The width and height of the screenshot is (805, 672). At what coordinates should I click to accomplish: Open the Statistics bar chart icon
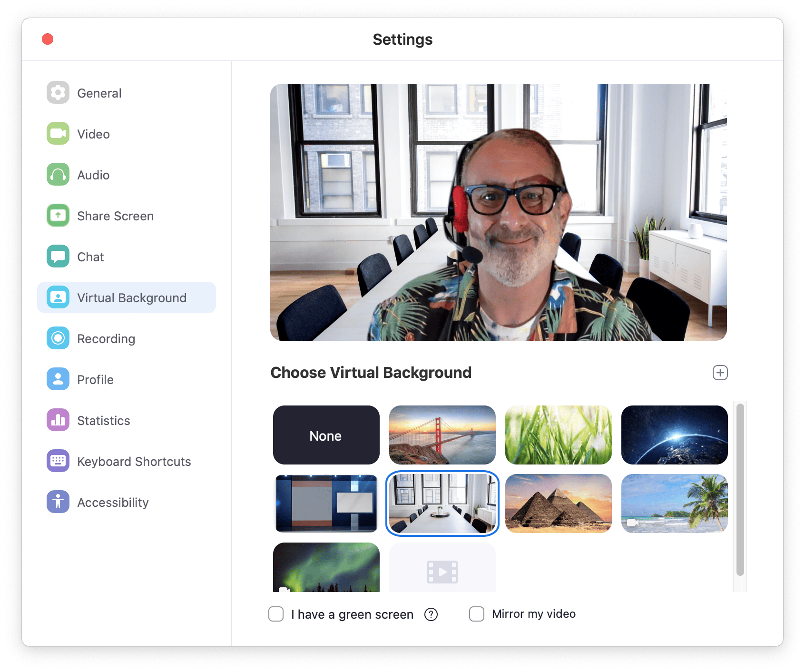(58, 420)
